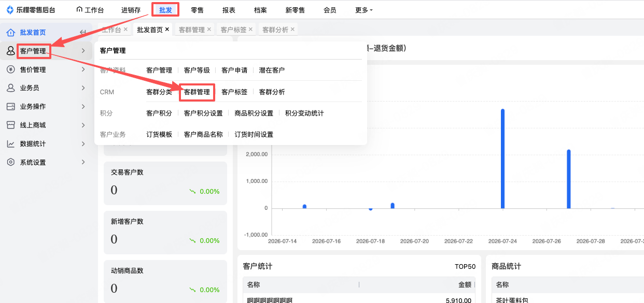Expand the 售价管理 sidebar chevron

point(83,69)
